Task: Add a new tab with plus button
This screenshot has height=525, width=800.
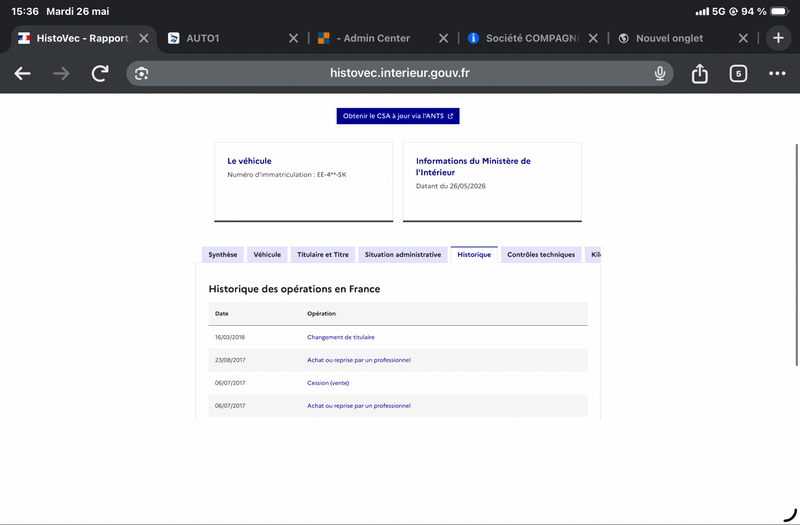Action: pos(778,38)
